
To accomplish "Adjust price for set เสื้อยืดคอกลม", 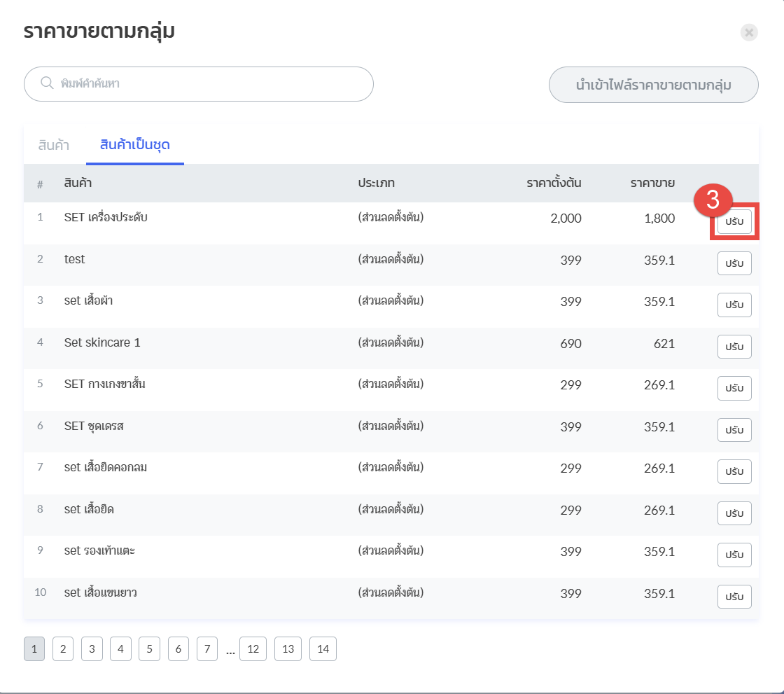I will pos(734,471).
